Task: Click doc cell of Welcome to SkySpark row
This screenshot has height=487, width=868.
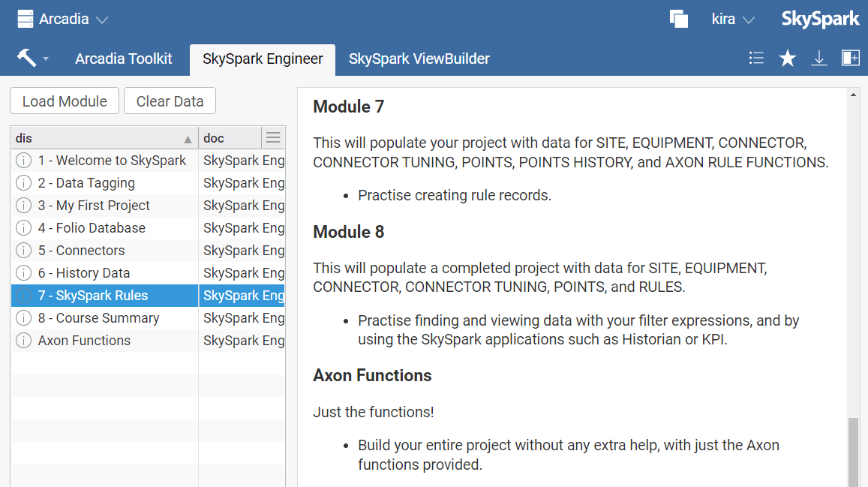Action: [242, 161]
